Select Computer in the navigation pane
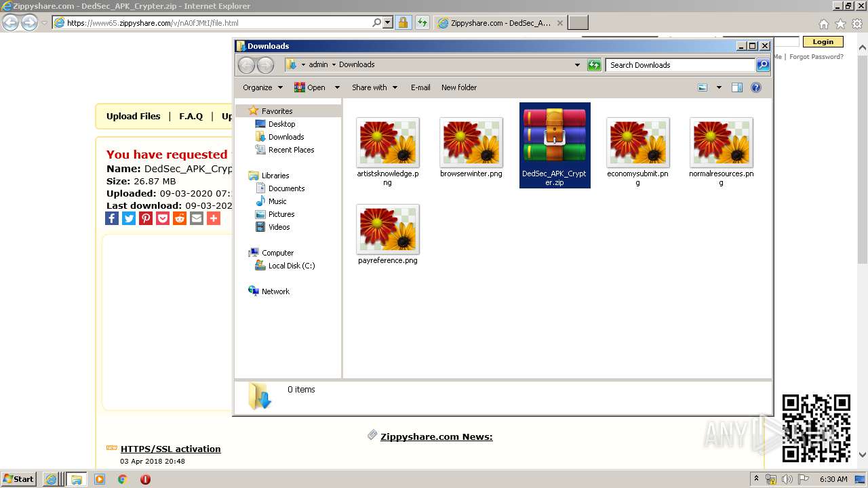The height and width of the screenshot is (488, 868). click(x=277, y=253)
